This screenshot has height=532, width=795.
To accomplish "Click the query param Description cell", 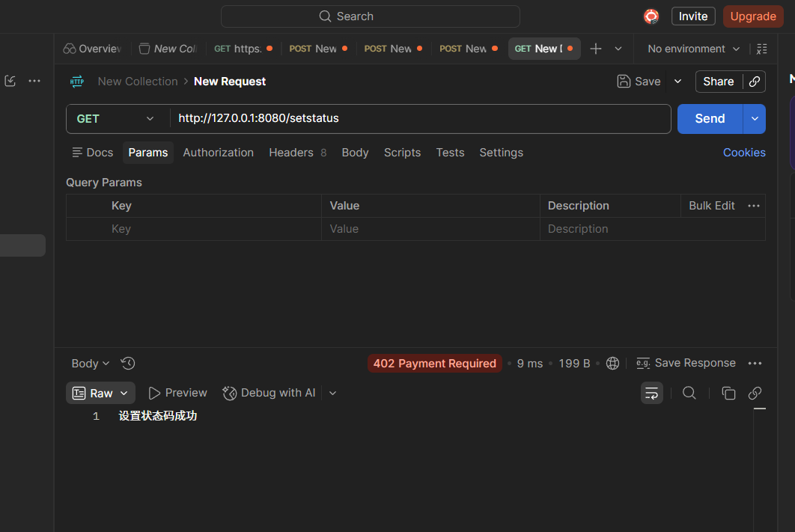I will coord(653,229).
